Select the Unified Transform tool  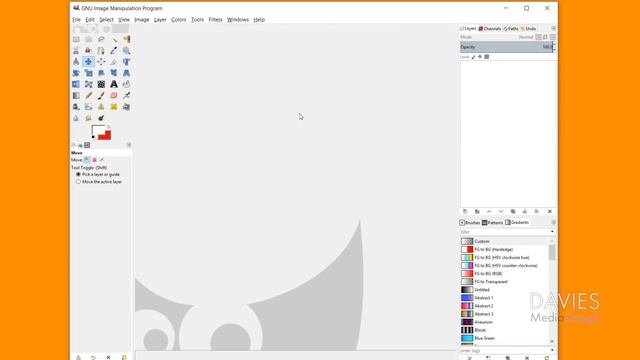[x=127, y=62]
